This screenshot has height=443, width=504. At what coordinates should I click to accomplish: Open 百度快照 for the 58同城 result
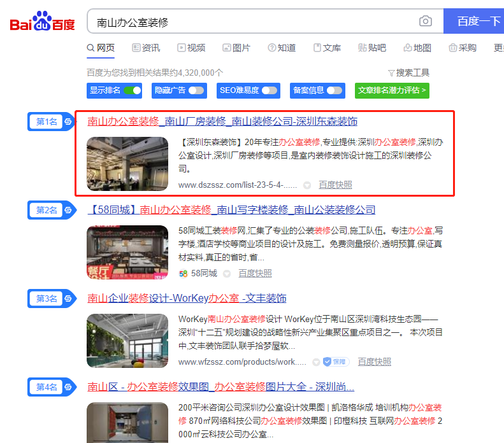point(255,274)
